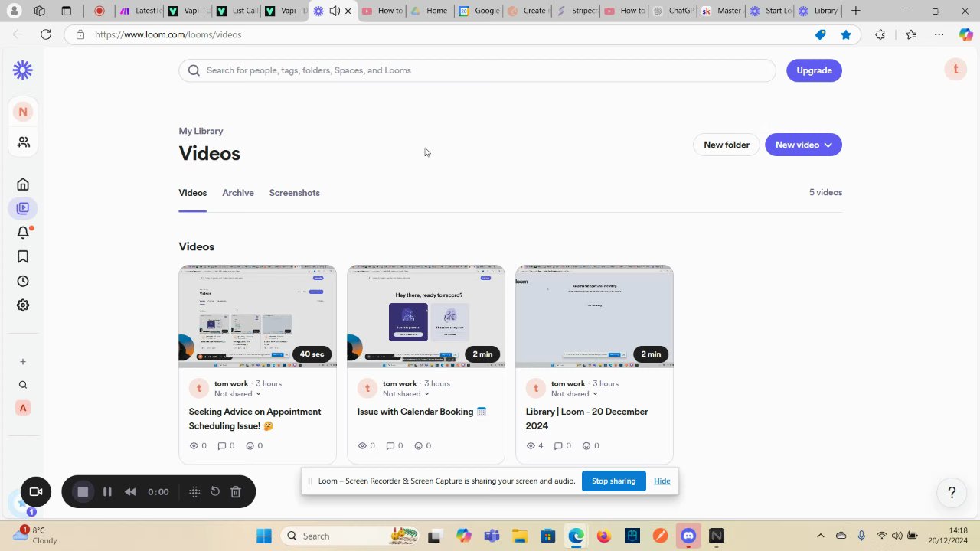Mute the Loom tab audio
The image size is (980, 551).
click(x=335, y=11)
